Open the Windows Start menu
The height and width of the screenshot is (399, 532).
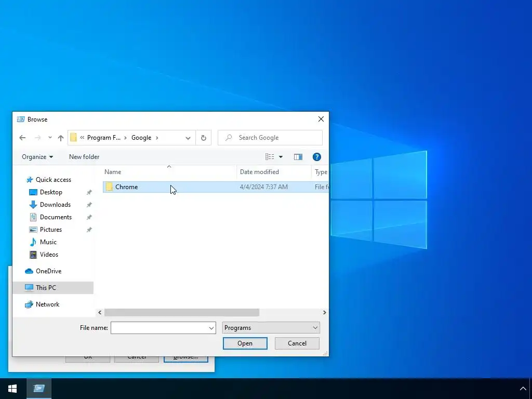click(x=12, y=389)
